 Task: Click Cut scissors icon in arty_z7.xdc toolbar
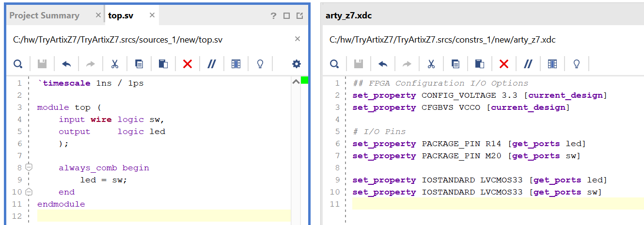point(431,64)
